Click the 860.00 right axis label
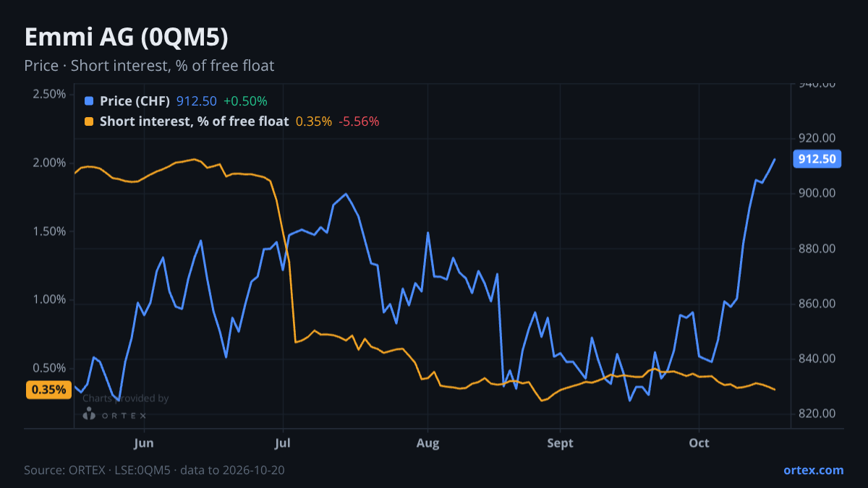This screenshot has height=488, width=868. coord(817,304)
